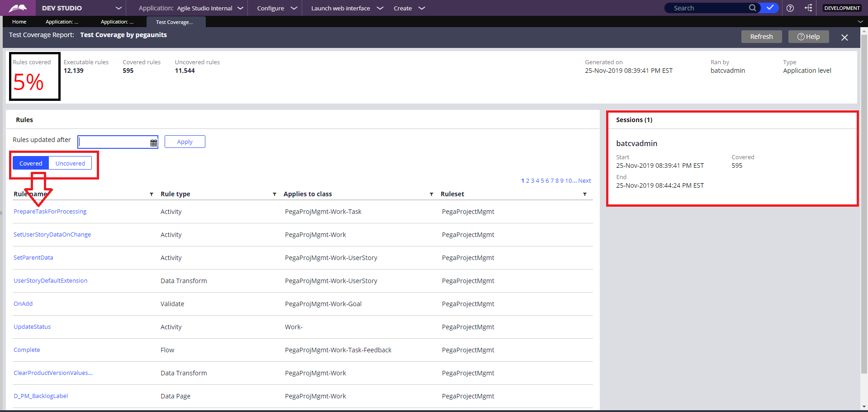Open Launch web interface menu
The height and width of the screenshot is (412, 868).
[347, 8]
